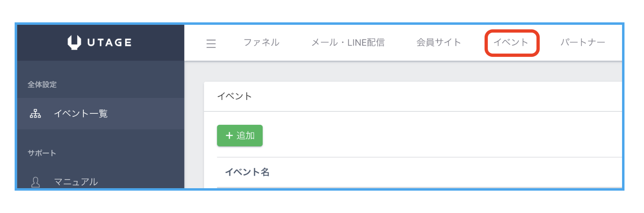644x213 pixels.
Task: Click the sitemap icon beside イベント一覧
Action: click(35, 114)
